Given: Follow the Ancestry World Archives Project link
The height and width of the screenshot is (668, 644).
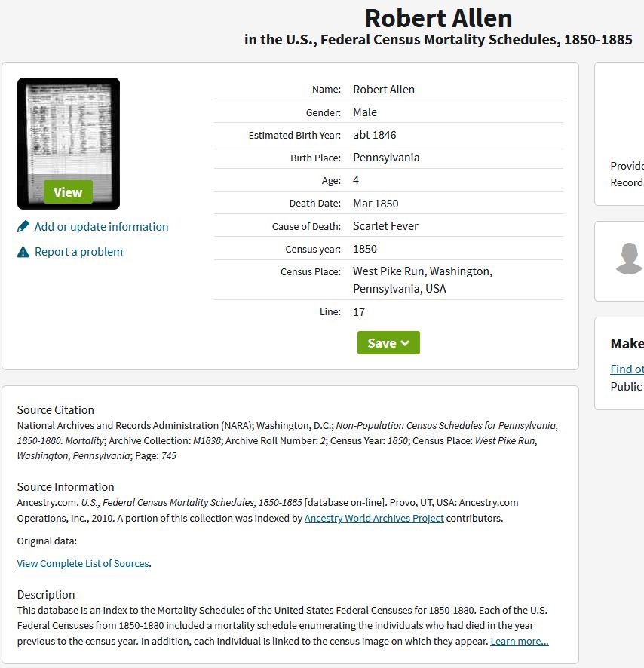Looking at the screenshot, I should (x=374, y=518).
